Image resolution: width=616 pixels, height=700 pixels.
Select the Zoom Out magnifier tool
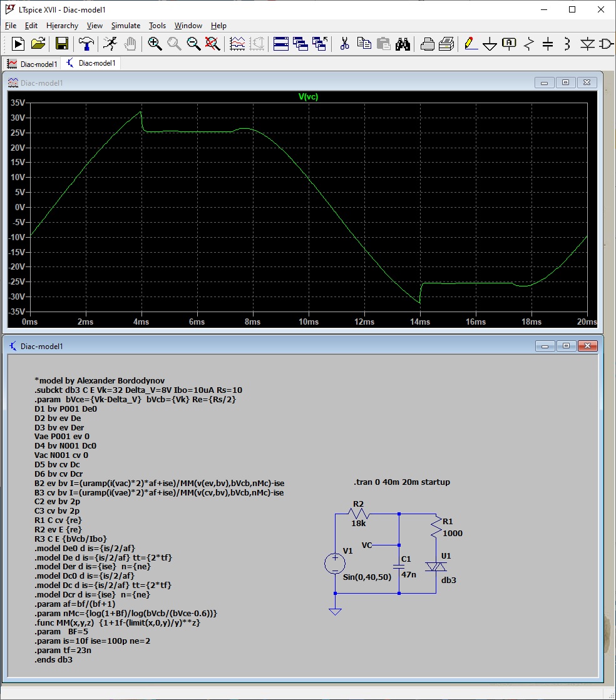(193, 44)
